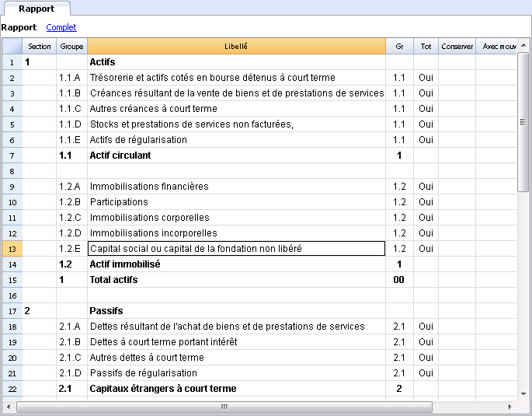Select 'Passifs de régularisation' cell

click(x=236, y=373)
